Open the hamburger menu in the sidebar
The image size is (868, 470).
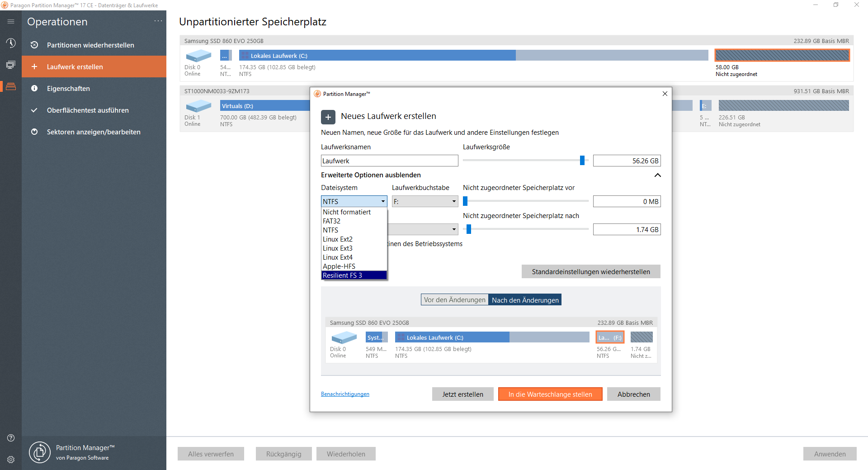(10, 21)
